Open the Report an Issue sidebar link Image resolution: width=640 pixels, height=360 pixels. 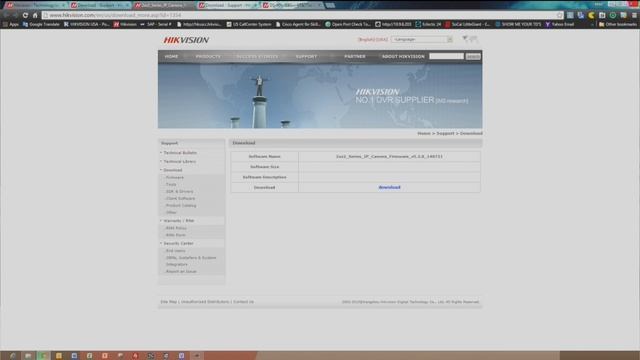click(181, 271)
